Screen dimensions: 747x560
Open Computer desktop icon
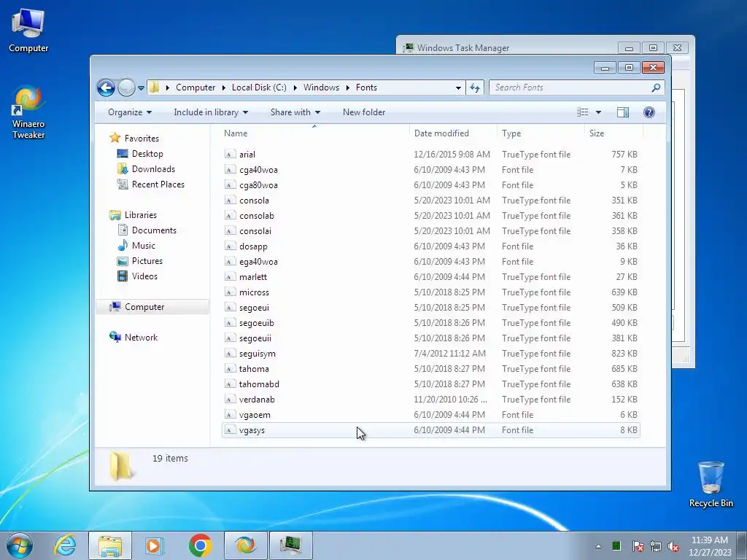pyautogui.click(x=28, y=30)
